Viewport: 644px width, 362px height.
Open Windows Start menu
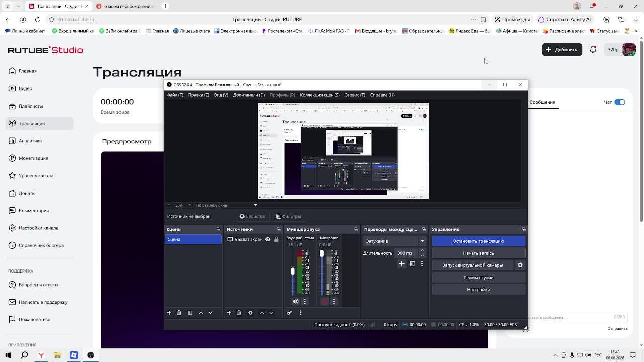(8, 355)
